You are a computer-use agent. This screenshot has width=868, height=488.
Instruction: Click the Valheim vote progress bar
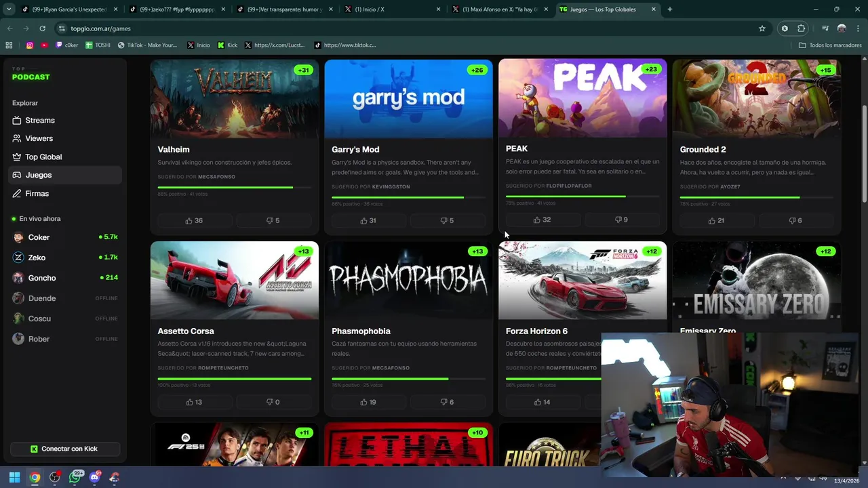[235, 187]
